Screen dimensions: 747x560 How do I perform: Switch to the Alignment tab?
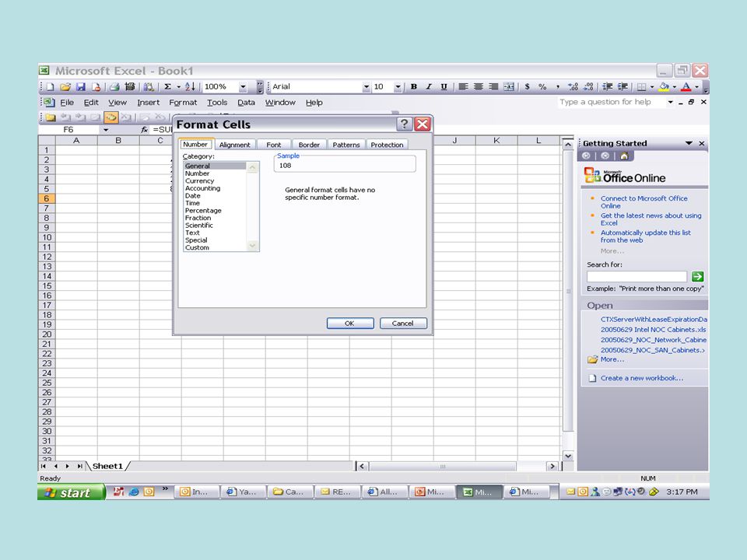point(235,145)
